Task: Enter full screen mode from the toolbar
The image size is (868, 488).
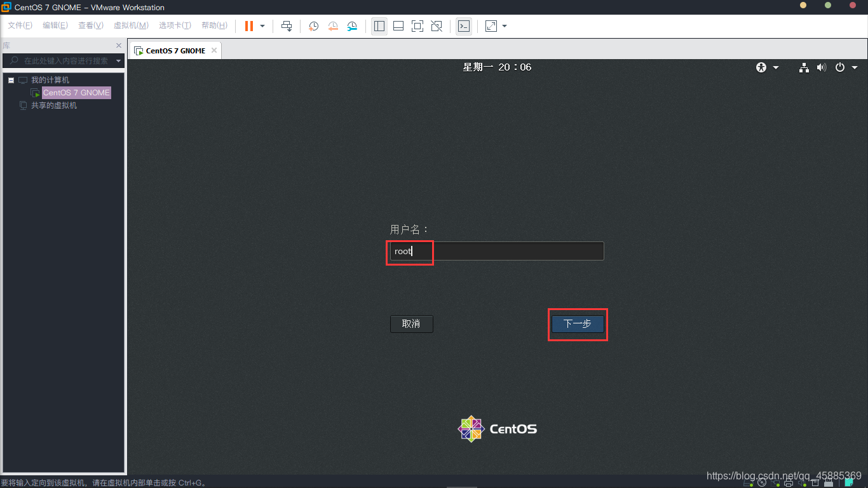Action: coord(417,26)
